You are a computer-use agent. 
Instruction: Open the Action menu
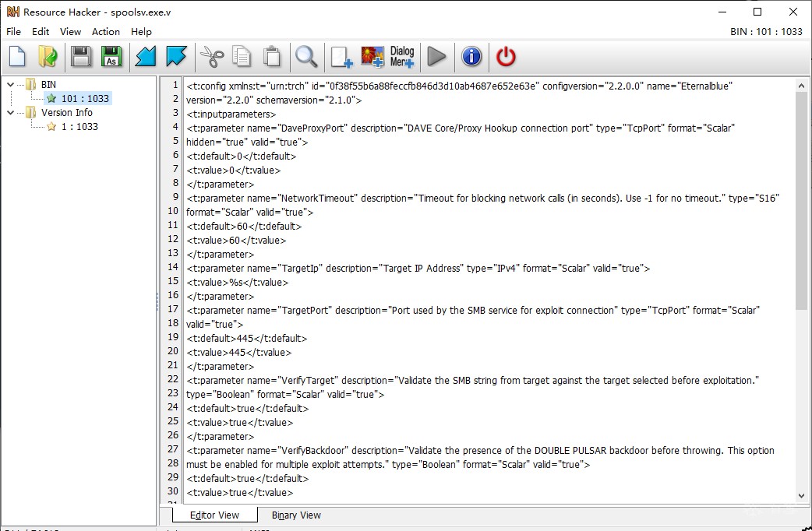point(106,32)
